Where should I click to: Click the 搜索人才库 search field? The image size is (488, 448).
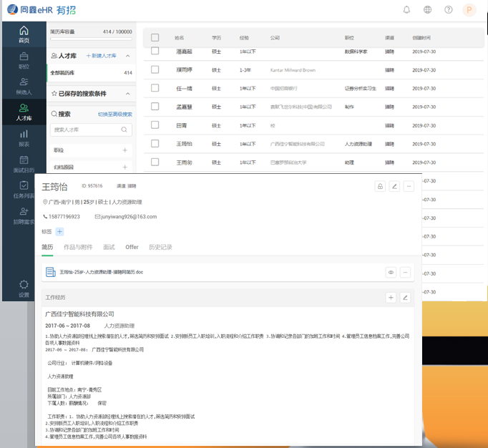point(86,130)
